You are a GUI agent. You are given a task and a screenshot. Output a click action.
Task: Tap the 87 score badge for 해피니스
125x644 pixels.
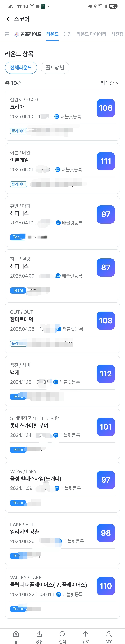pyautogui.click(x=106, y=267)
